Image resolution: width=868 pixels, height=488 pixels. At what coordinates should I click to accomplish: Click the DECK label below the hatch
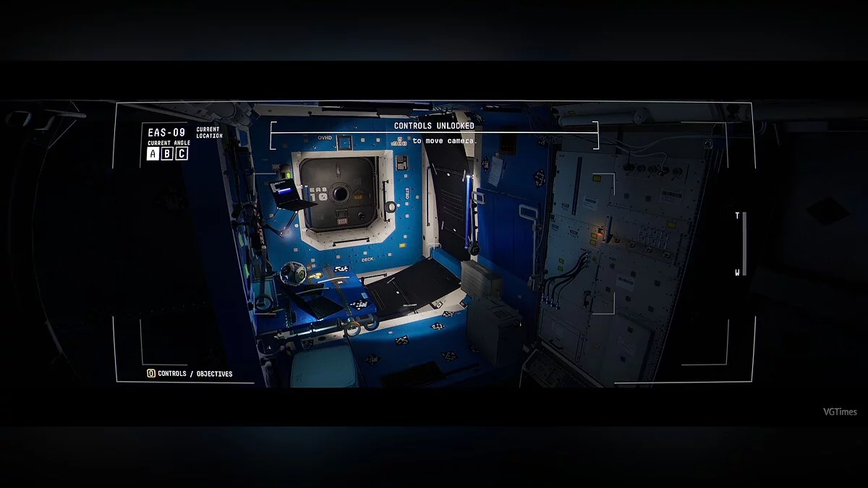[x=369, y=259]
